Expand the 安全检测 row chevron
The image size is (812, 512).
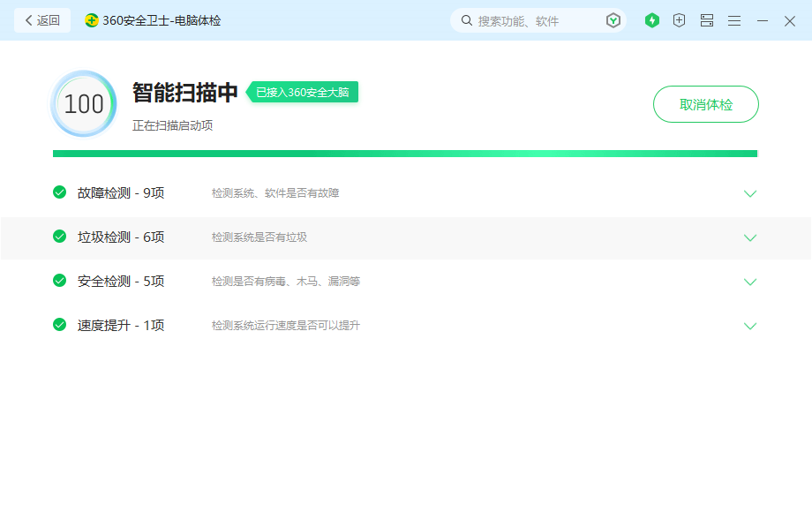[750, 282]
